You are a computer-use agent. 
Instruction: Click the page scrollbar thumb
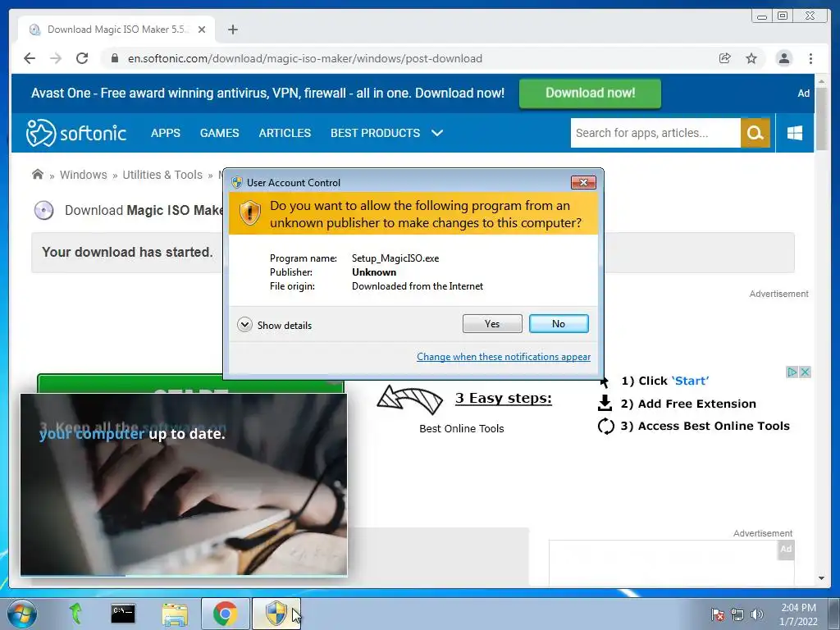pos(822,120)
